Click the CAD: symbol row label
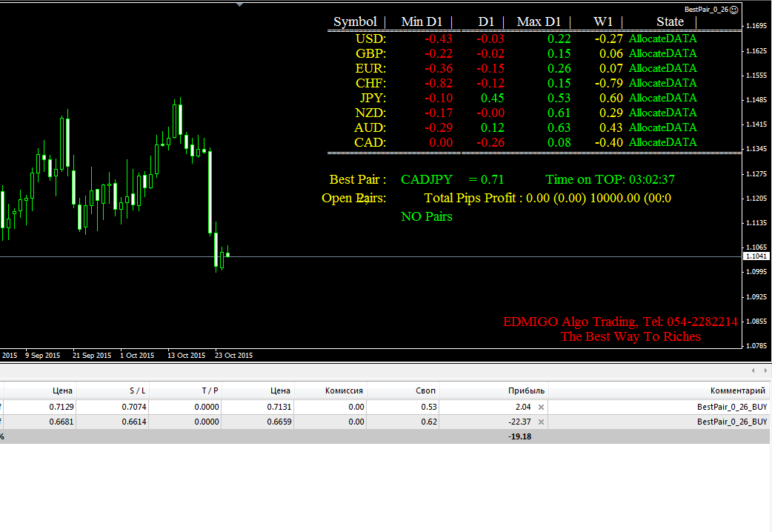This screenshot has width=772, height=532. [370, 142]
